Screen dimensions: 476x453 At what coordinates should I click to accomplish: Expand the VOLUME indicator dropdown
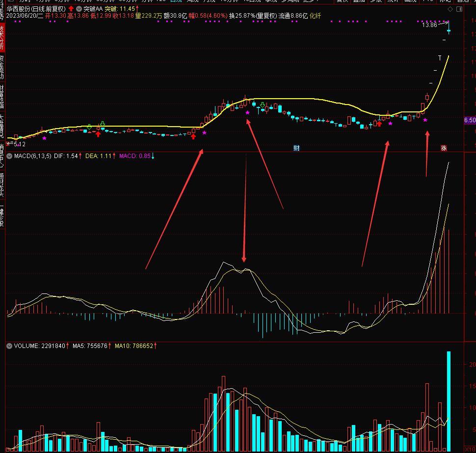9,346
